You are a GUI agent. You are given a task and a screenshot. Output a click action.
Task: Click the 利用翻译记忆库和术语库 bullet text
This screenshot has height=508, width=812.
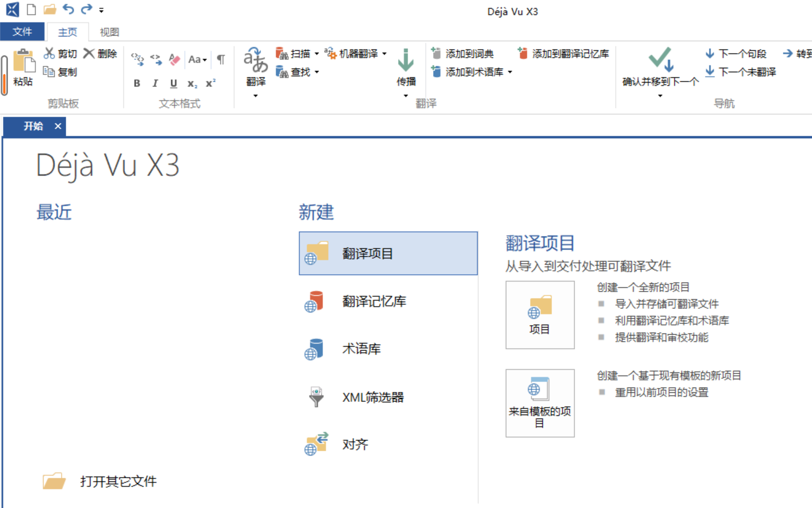click(672, 320)
